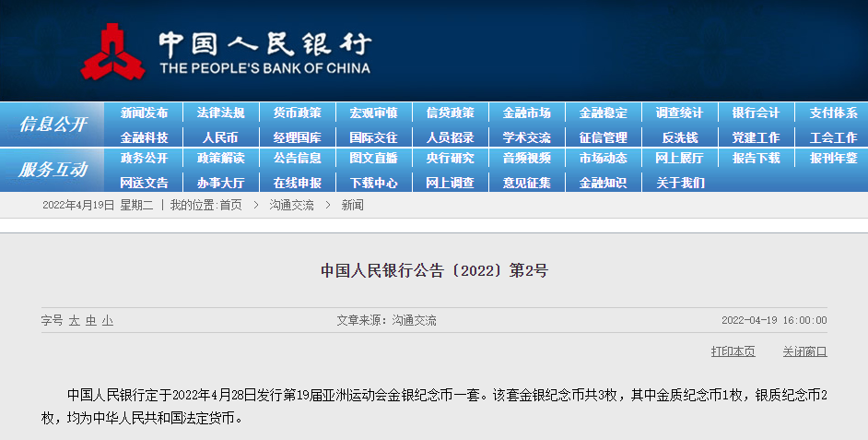868x440 pixels.
Task: Open 在线申报 section
Action: point(298,183)
